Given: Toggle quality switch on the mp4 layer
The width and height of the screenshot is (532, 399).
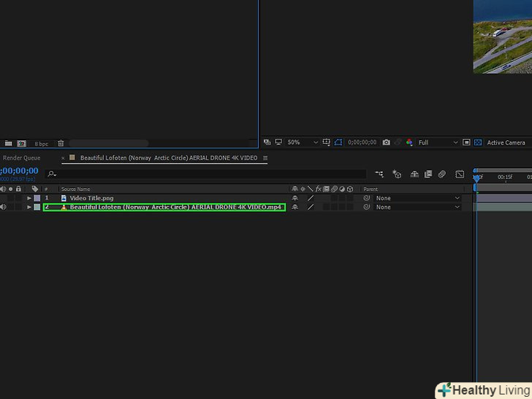Looking at the screenshot, I should pos(311,207).
